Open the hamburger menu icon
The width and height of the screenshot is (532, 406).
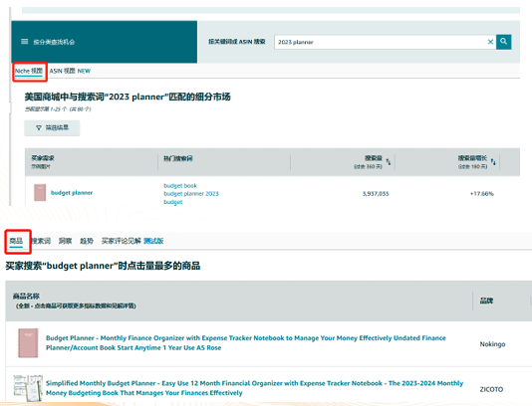tap(25, 42)
